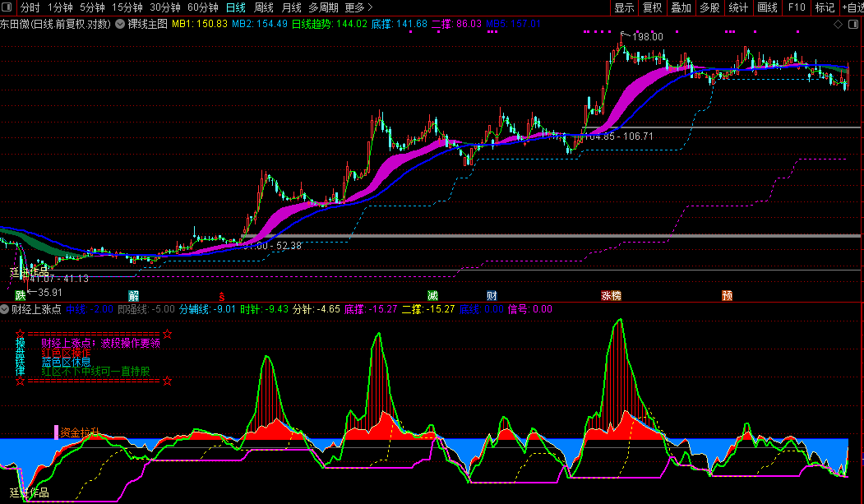
Task: Click the 104.85 - 106.71 gap label
Action: (618, 136)
